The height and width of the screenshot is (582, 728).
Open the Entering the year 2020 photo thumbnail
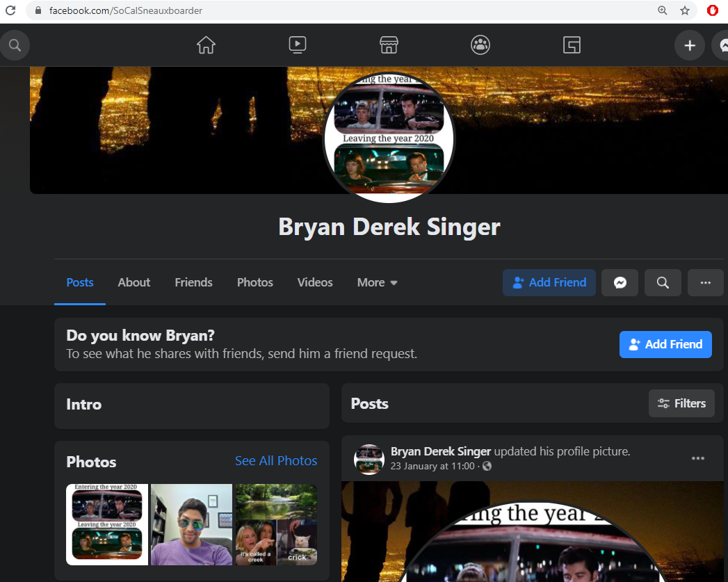(107, 524)
